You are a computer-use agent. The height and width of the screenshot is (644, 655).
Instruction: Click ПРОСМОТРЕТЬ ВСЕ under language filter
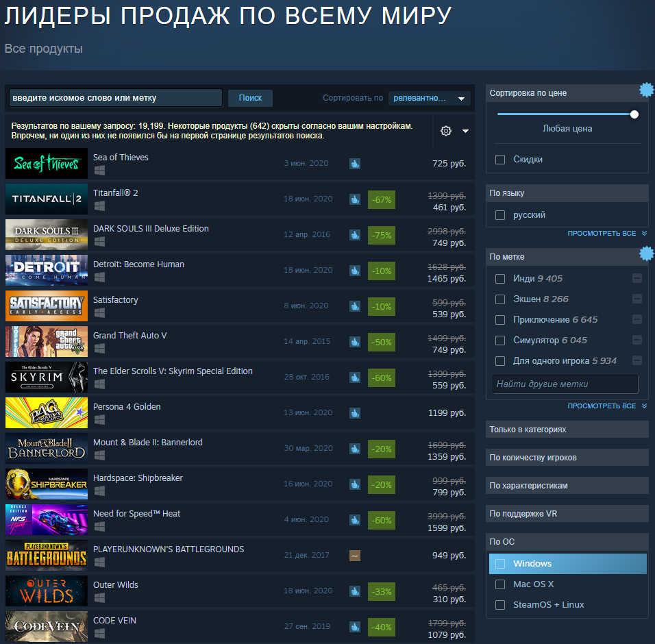[x=606, y=234]
